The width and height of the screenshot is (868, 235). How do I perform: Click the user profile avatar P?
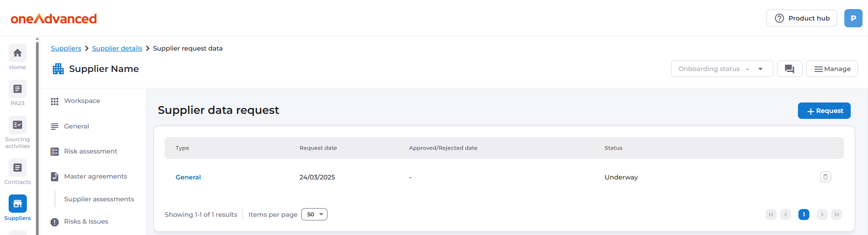coord(853,18)
